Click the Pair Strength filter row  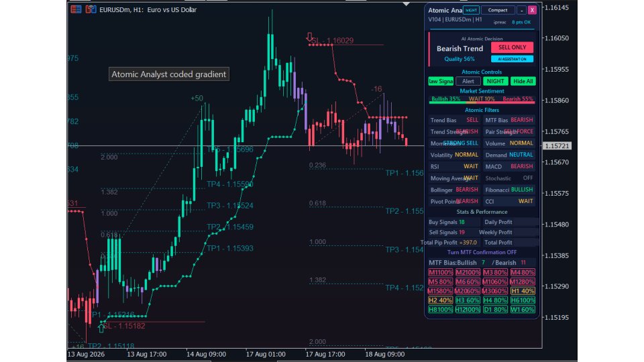tap(509, 132)
